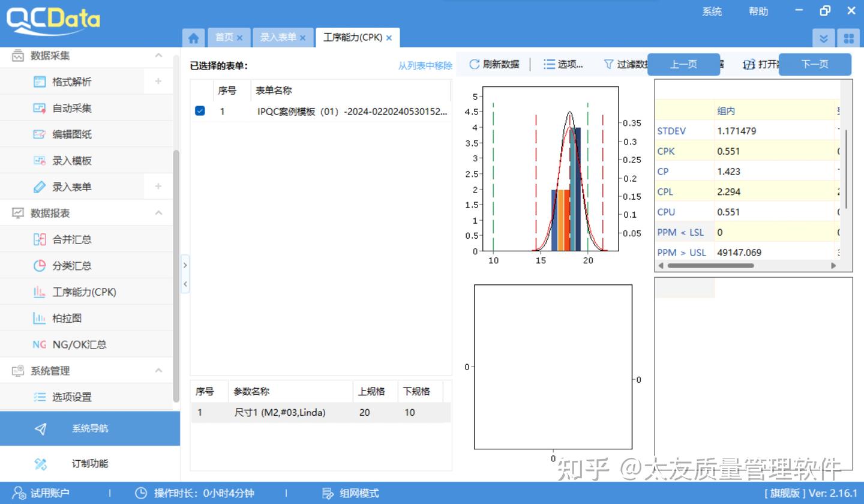
Task: Click the 组网模式 icon in status bar
Action: pyautogui.click(x=328, y=493)
